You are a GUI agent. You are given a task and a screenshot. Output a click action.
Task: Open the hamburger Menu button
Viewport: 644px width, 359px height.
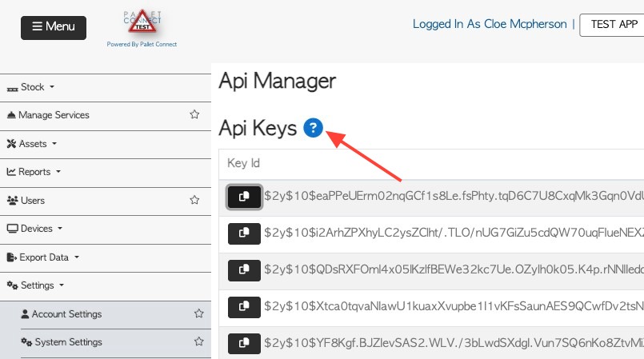pyautogui.click(x=53, y=27)
